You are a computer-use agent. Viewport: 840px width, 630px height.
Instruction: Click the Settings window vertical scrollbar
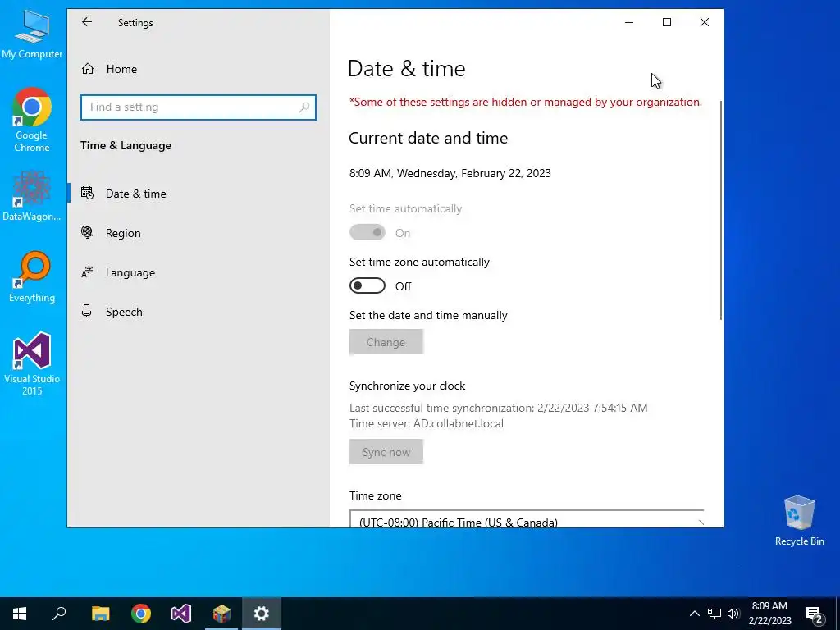pyautogui.click(x=720, y=210)
